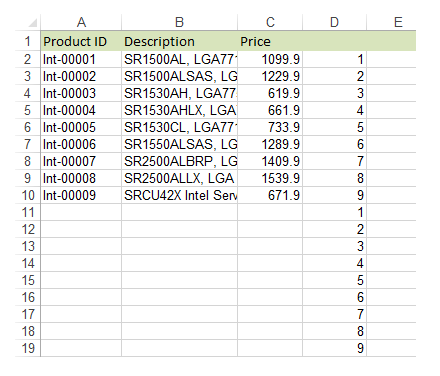The image size is (440, 376).
Task: Select row 1 header
Action: (x=28, y=41)
